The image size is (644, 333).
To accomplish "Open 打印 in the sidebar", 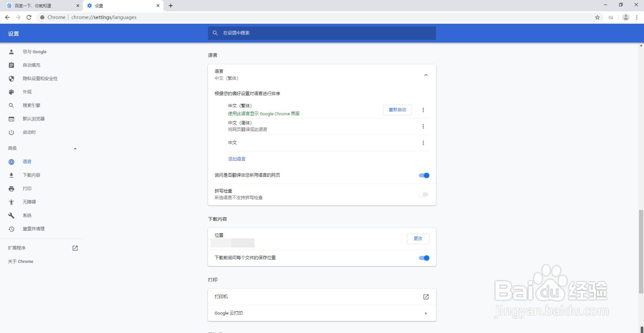I will click(27, 188).
